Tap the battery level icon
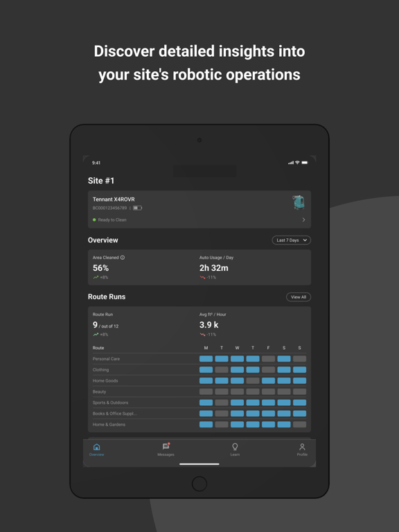This screenshot has height=532, width=399. tap(137, 208)
